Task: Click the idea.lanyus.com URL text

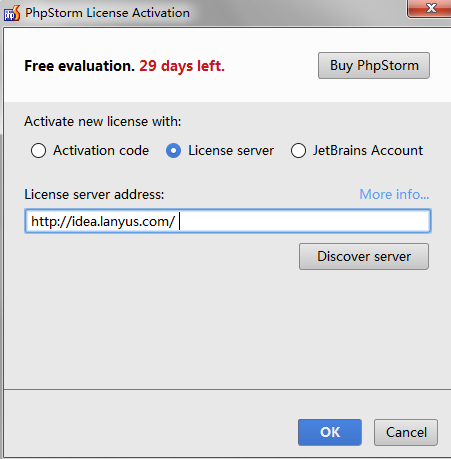Action: click(103, 221)
